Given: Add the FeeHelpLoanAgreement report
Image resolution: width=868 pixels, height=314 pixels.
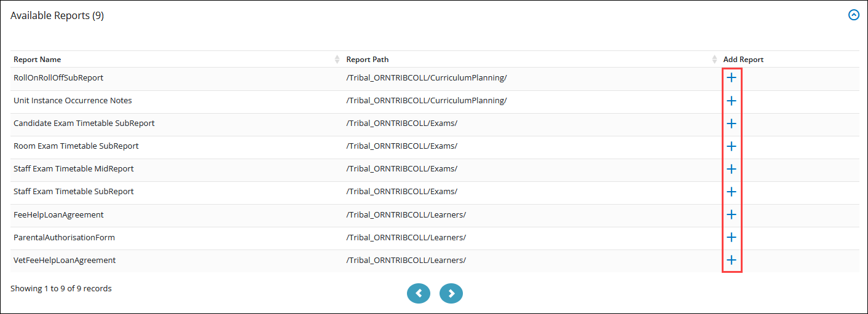Looking at the screenshot, I should click(x=732, y=214).
